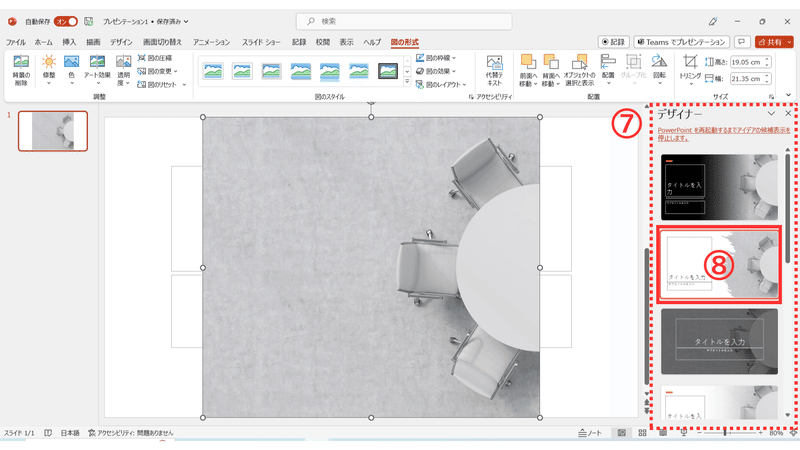Open the Rotate (回転) menu
Image resolution: width=800 pixels, height=450 pixels.
click(659, 68)
